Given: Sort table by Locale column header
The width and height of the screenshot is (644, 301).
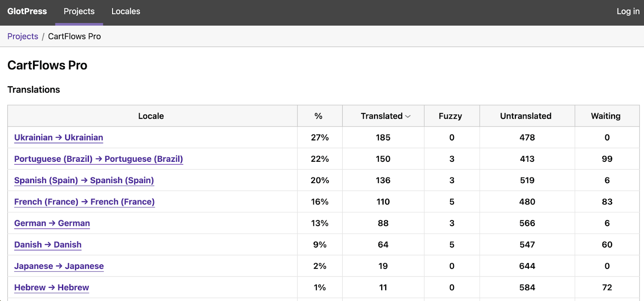Looking at the screenshot, I should click(151, 116).
